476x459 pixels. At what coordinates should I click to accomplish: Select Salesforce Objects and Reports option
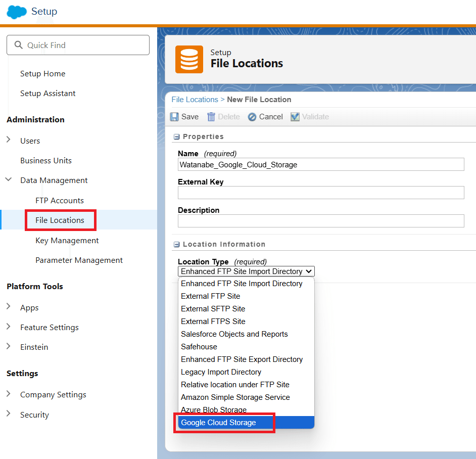246,334
